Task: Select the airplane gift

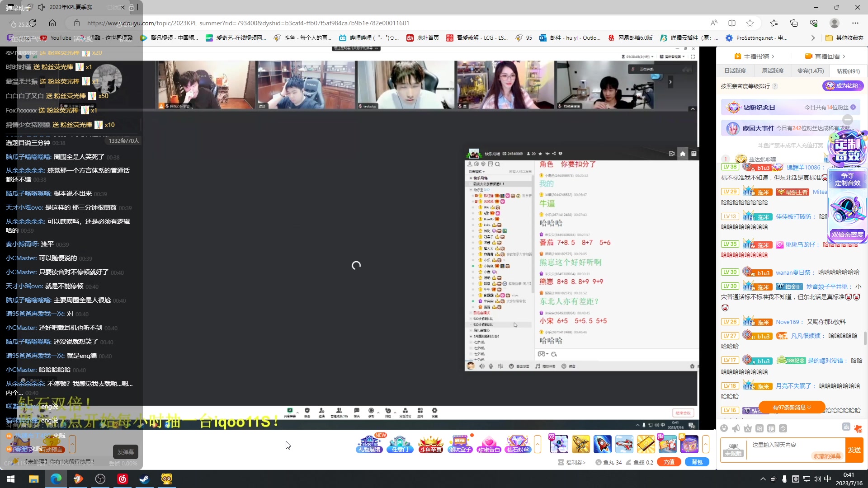Action: pyautogui.click(x=624, y=444)
